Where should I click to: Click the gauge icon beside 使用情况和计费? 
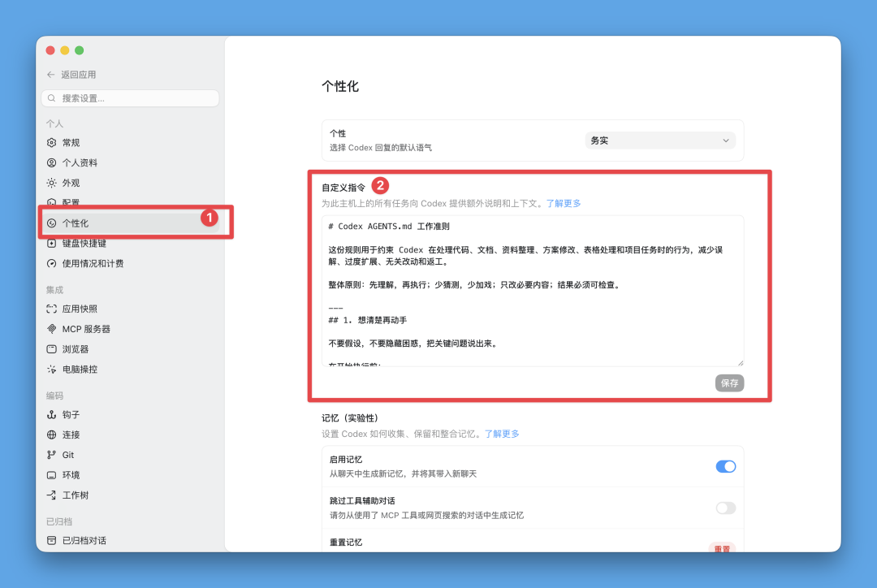pos(51,263)
